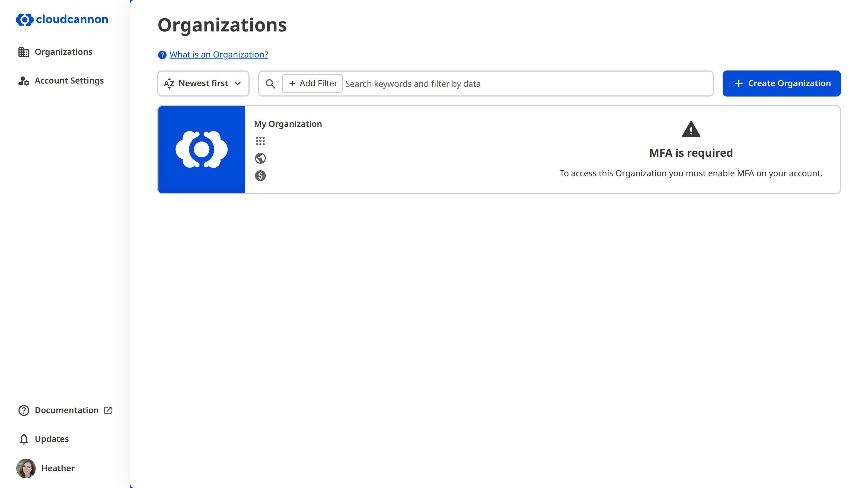Image resolution: width=868 pixels, height=488 pixels.
Task: Click the magnifier search icon
Action: click(x=270, y=84)
